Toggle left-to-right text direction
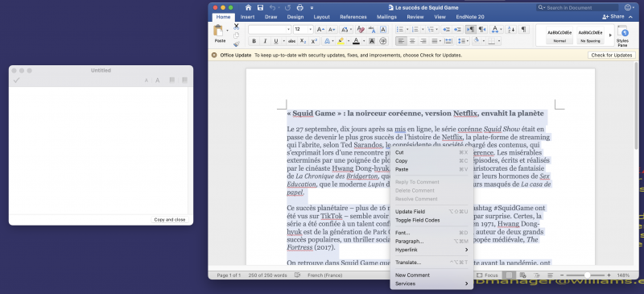This screenshot has height=294, width=644. (470, 30)
